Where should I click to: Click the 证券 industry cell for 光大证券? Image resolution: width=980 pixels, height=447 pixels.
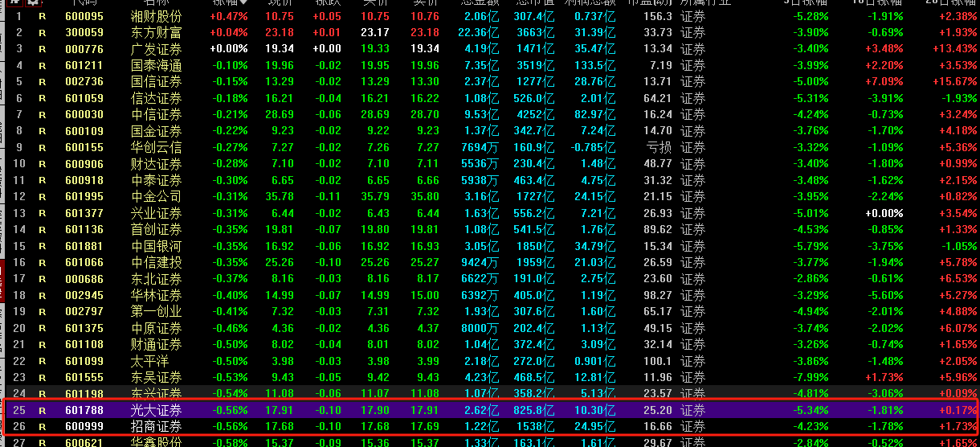pyautogui.click(x=692, y=410)
